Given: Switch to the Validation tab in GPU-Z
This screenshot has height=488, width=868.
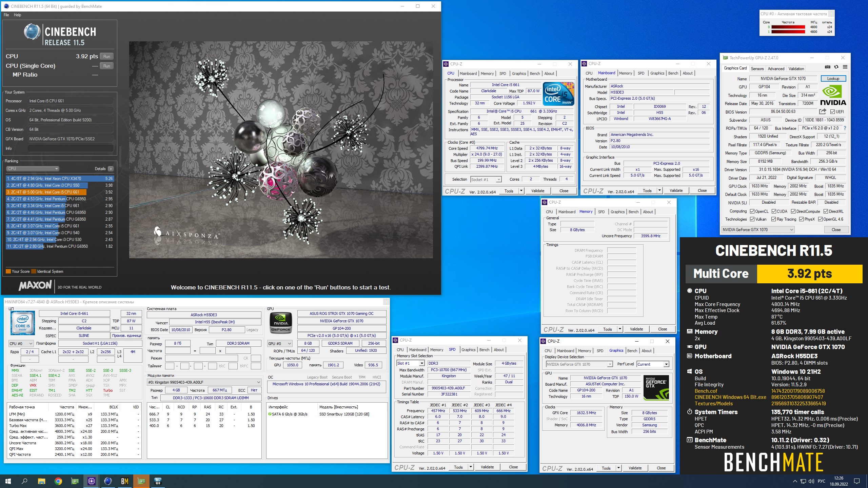Looking at the screenshot, I should click(x=796, y=69).
